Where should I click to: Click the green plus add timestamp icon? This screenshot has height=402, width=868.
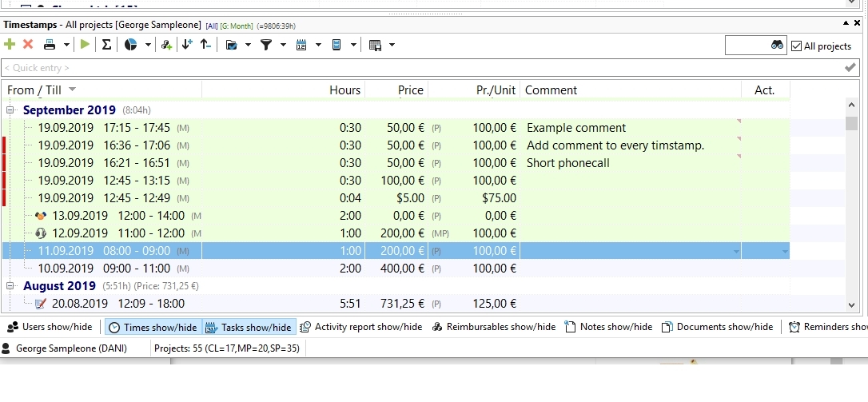[10, 45]
